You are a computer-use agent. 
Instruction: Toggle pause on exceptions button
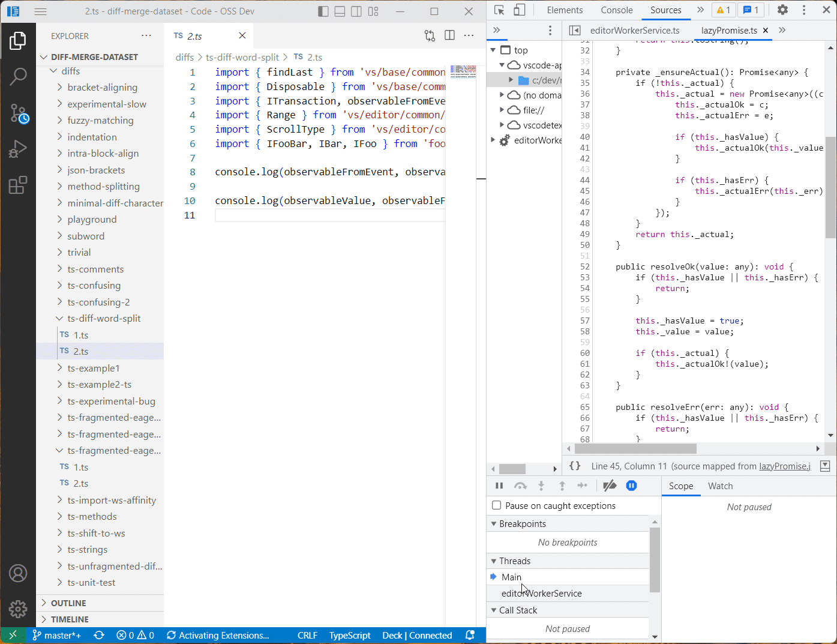[x=631, y=486]
